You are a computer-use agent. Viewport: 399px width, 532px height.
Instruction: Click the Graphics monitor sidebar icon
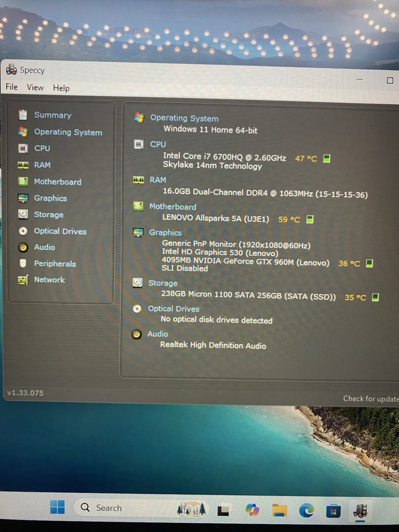(x=23, y=198)
